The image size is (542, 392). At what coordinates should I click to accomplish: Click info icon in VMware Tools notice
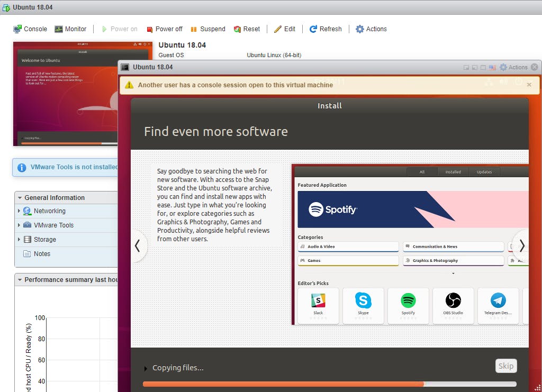(x=21, y=168)
